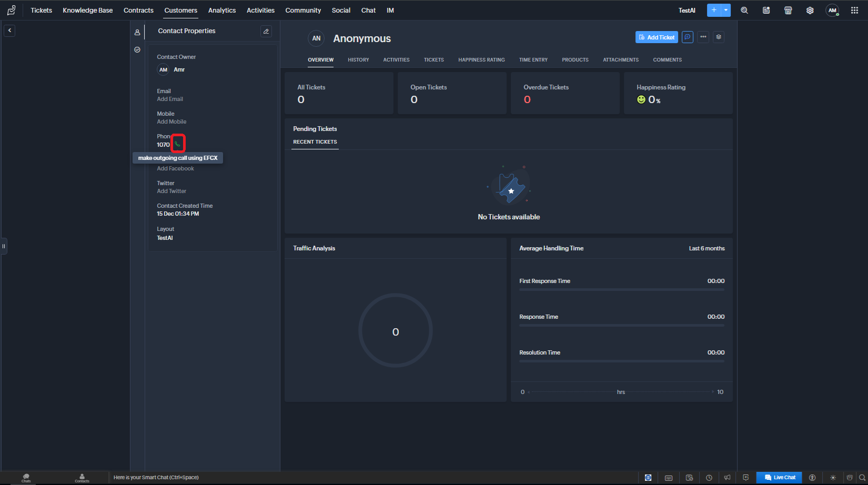
Task: Switch to the History tab
Action: [358, 60]
